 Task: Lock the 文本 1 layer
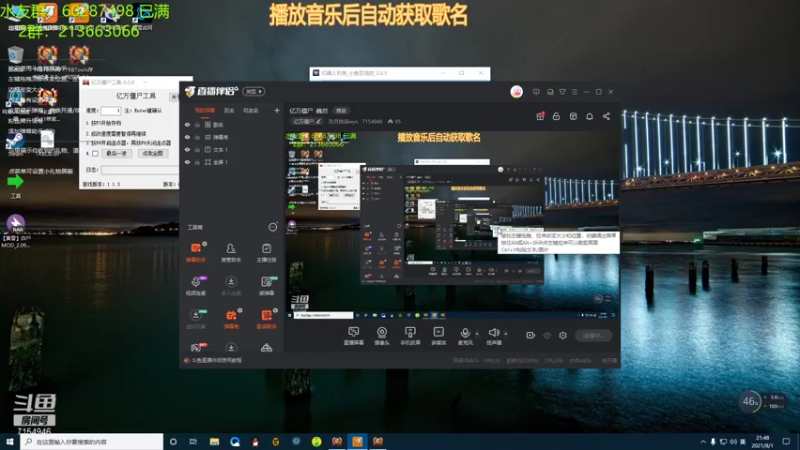[197, 149]
